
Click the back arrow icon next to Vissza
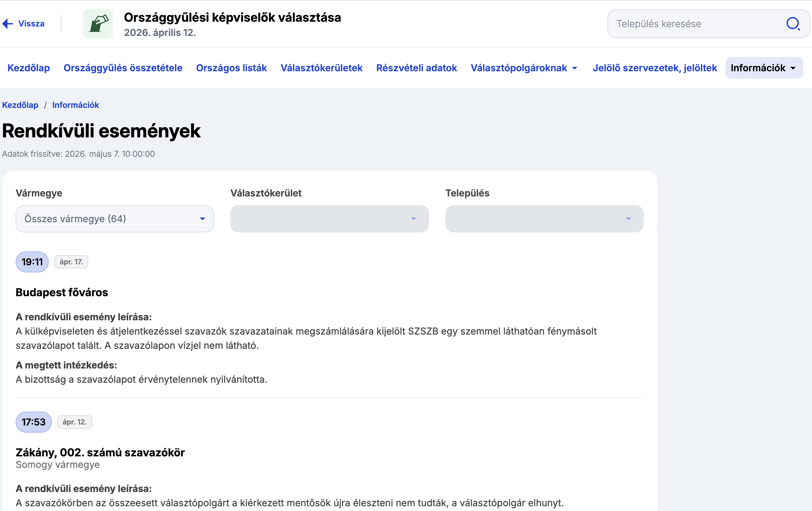(7, 24)
